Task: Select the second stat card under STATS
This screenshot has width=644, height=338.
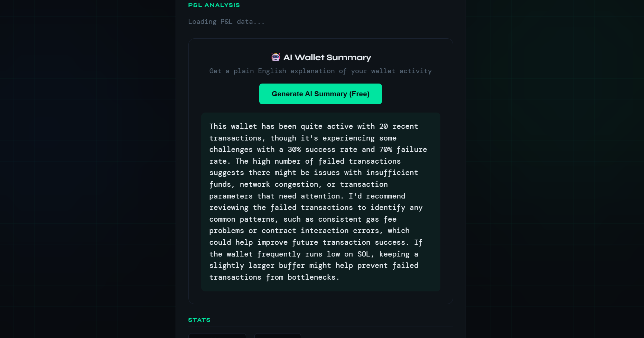Action: click(x=278, y=336)
